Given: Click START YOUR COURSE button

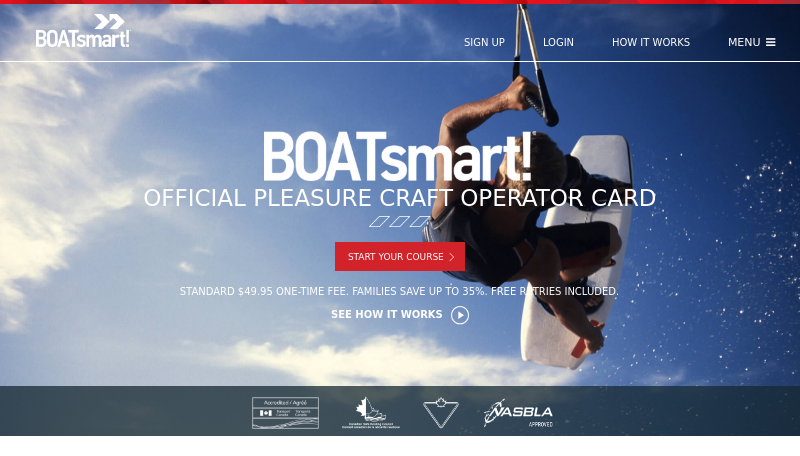Looking at the screenshot, I should 400,257.
